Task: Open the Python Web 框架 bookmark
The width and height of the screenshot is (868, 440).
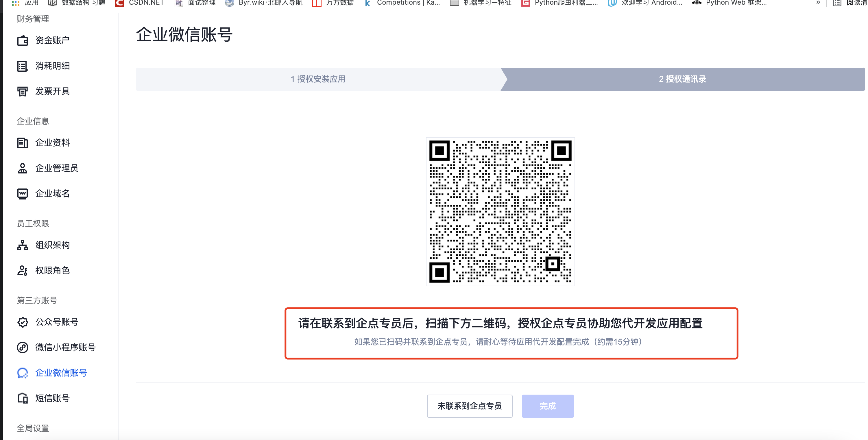Action: [x=730, y=3]
